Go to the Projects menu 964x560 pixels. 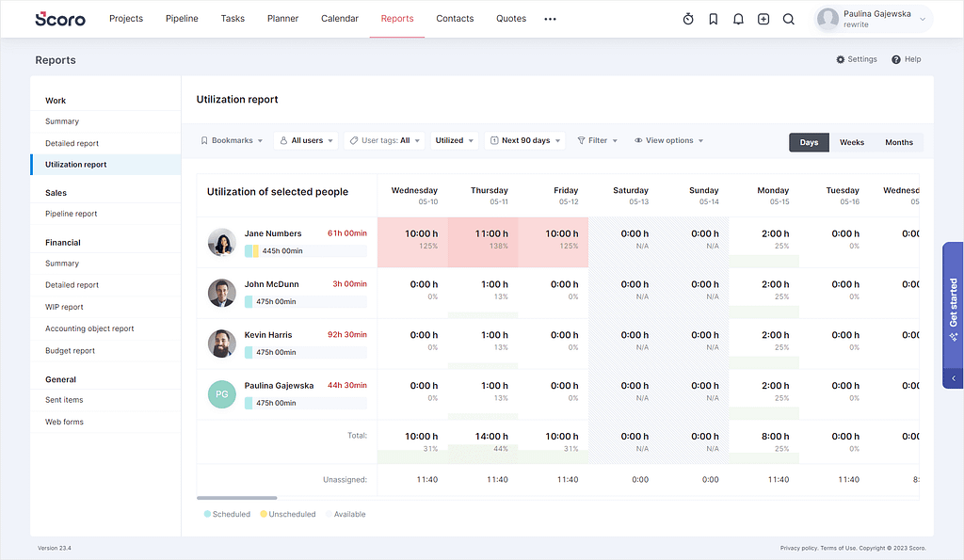click(x=126, y=19)
